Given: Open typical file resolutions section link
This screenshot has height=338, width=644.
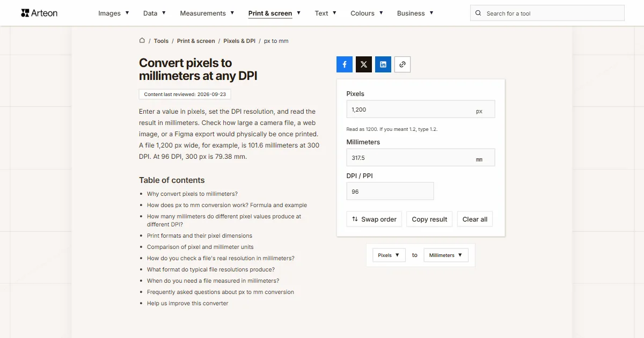Looking at the screenshot, I should pyautogui.click(x=211, y=269).
